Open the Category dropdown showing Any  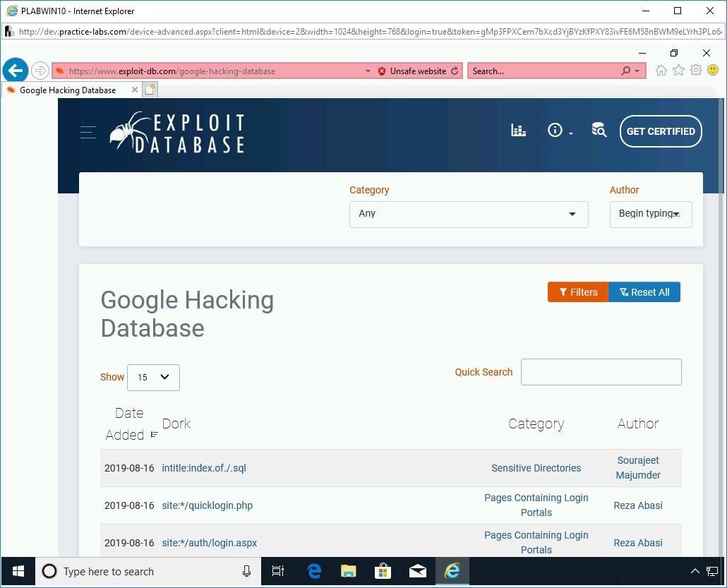pos(468,215)
